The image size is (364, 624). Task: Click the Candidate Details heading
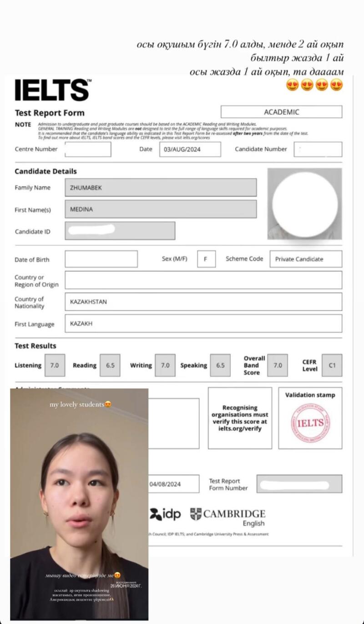click(x=45, y=172)
